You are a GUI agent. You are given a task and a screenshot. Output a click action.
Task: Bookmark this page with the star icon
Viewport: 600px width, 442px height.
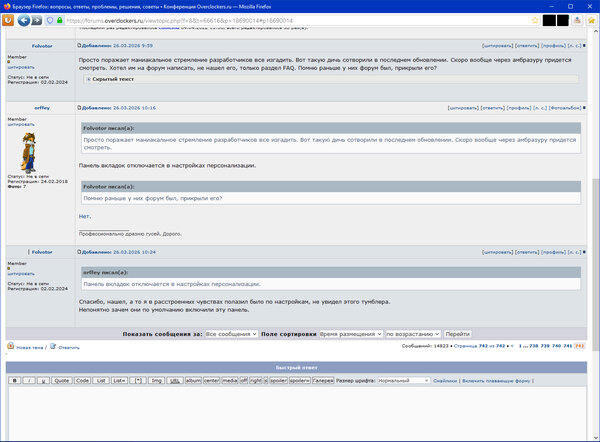coord(535,20)
